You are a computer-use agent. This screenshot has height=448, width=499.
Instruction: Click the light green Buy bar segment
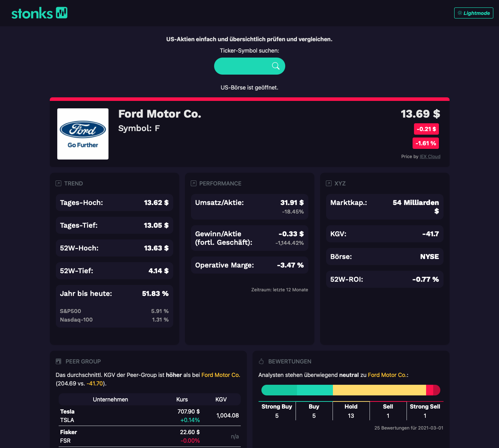pos(315,390)
